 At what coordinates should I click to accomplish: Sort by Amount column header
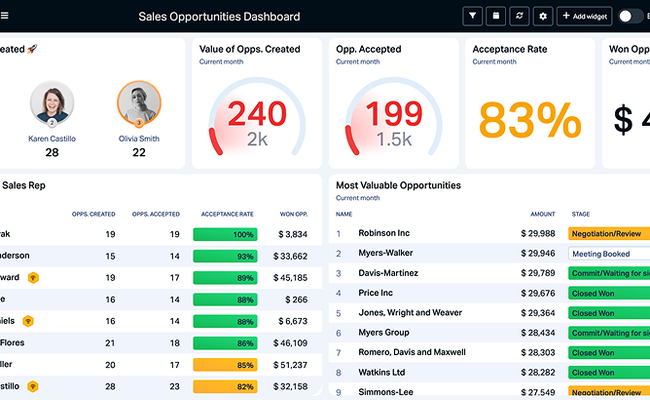pyautogui.click(x=542, y=214)
